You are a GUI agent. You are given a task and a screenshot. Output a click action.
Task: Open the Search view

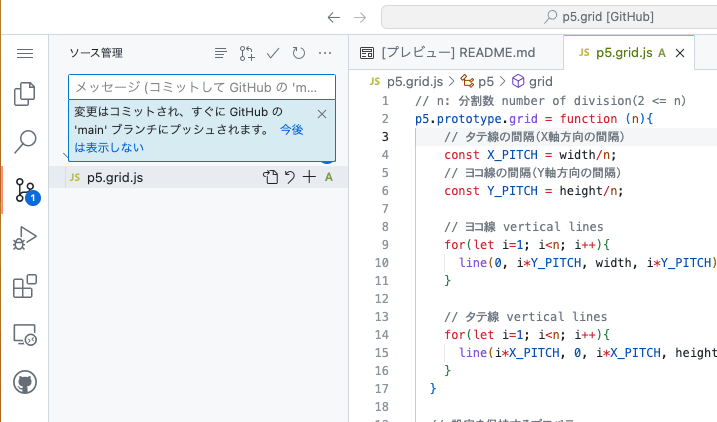[x=25, y=141]
